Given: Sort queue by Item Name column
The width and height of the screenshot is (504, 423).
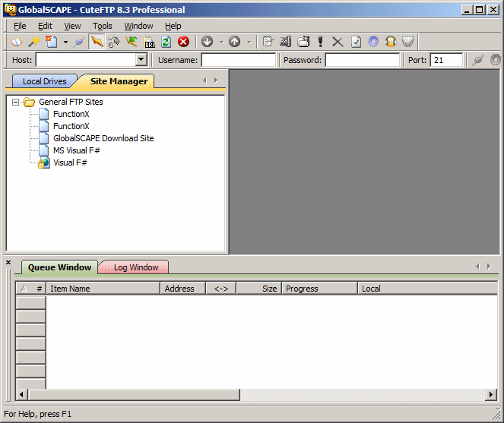Looking at the screenshot, I should (x=103, y=289).
